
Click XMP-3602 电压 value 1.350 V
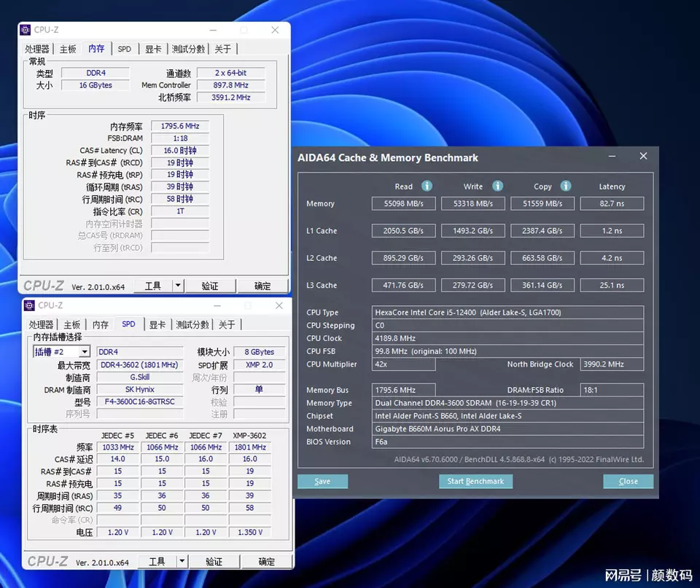[250, 532]
